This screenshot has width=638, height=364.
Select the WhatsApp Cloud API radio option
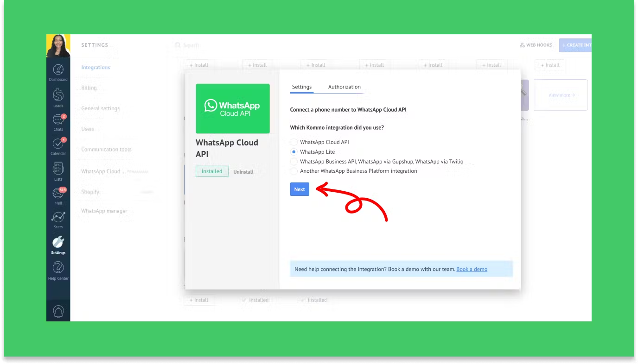click(x=293, y=142)
